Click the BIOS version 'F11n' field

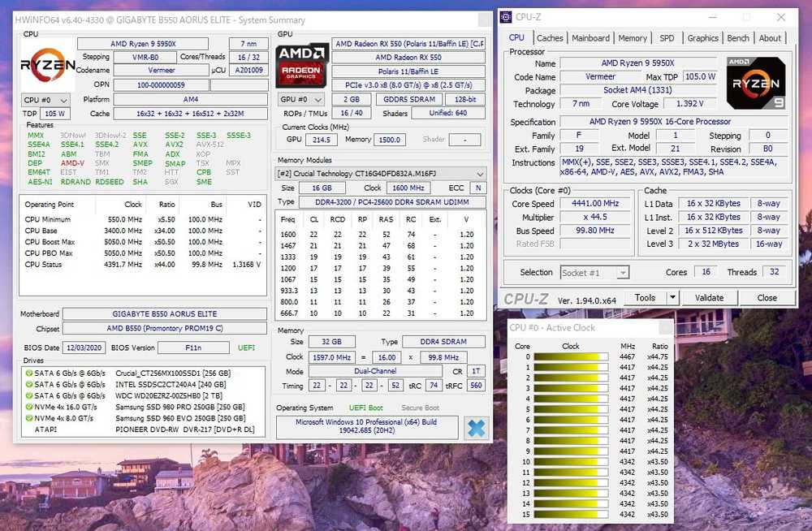(x=193, y=348)
